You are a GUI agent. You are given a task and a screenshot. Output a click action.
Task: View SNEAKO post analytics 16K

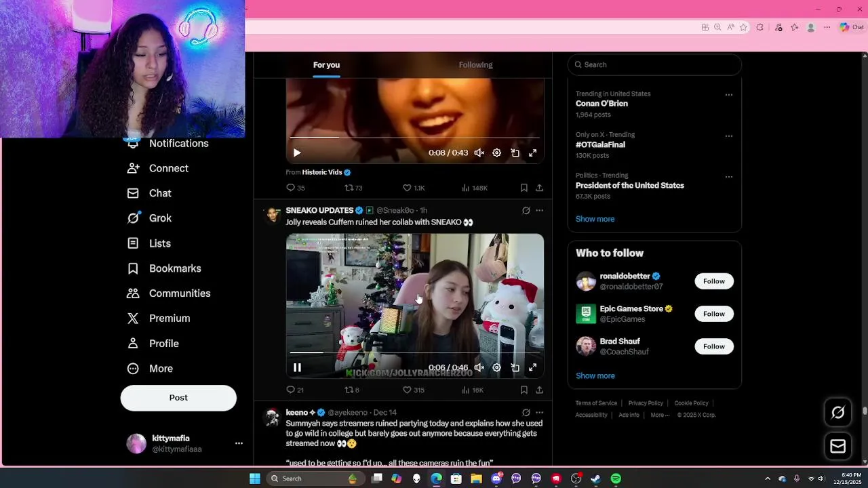click(x=472, y=390)
